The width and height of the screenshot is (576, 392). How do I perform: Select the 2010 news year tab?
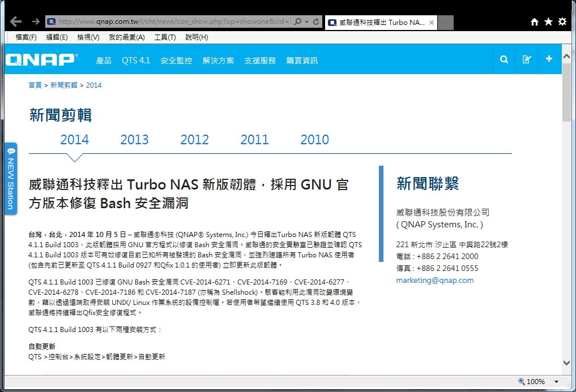click(315, 140)
